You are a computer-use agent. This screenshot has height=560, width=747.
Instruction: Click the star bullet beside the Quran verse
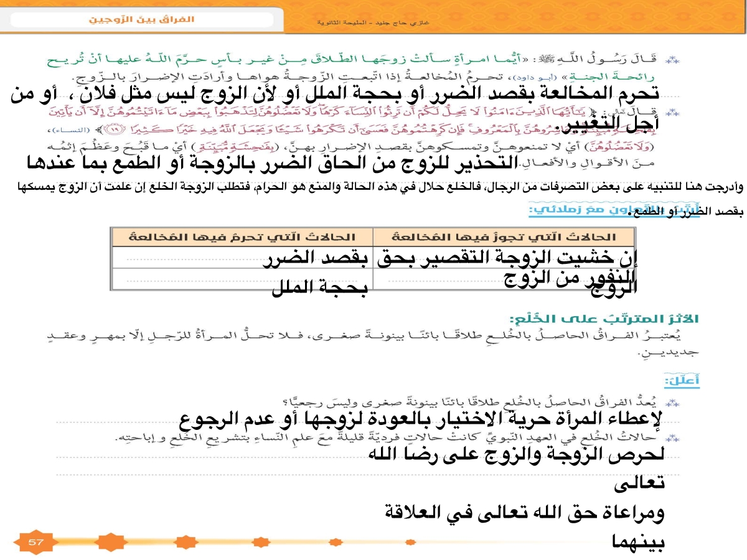[672, 114]
